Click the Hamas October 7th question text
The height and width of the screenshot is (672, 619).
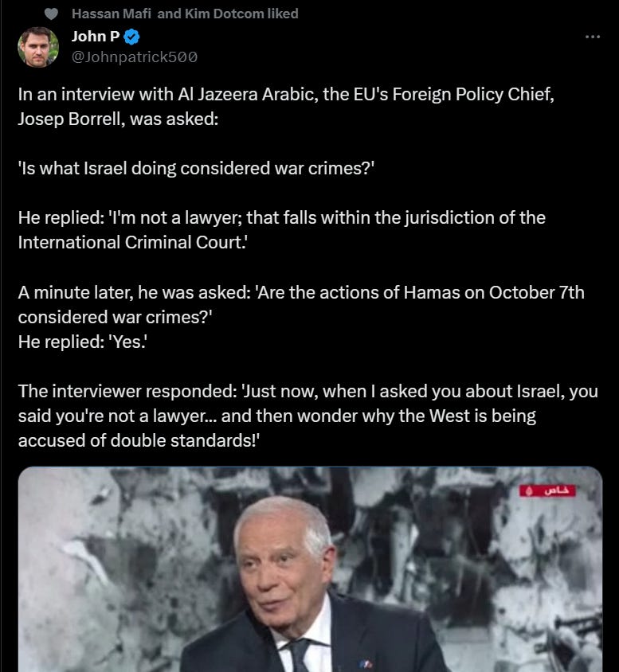coord(301,305)
